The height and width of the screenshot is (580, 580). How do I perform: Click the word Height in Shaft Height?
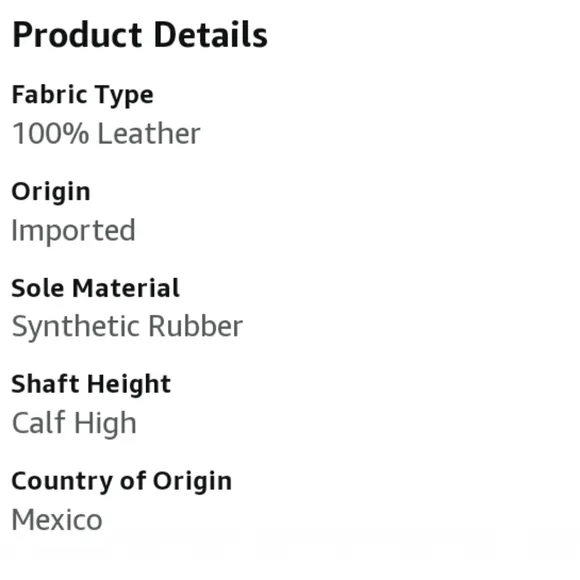129,385
